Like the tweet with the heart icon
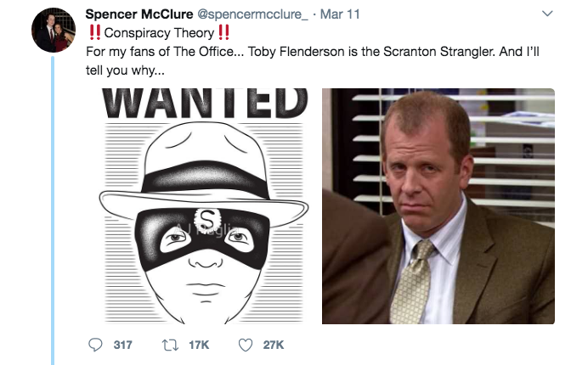This screenshot has height=365, width=588. (246, 344)
